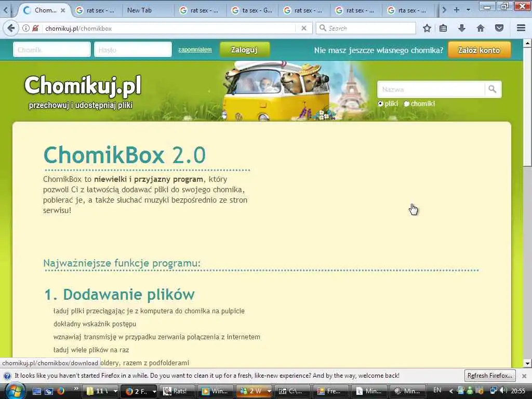The height and width of the screenshot is (399, 532).
Task: Show hidden tray icons arrow
Action: point(451,391)
